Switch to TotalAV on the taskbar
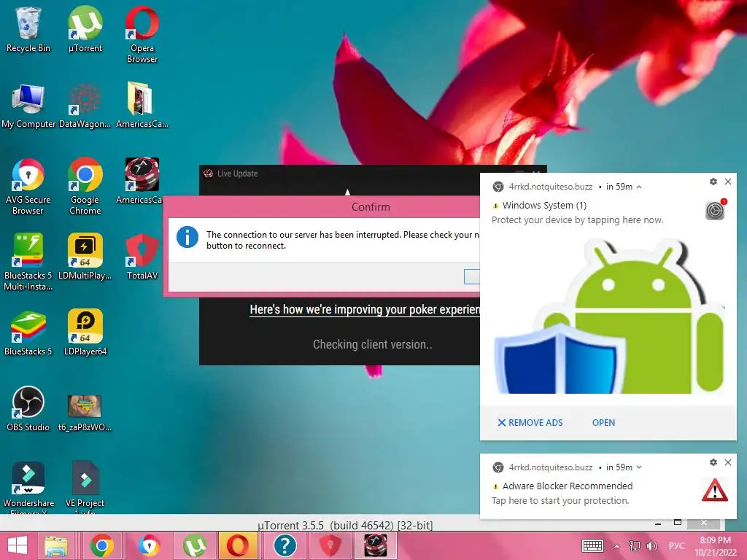747x560 pixels. pos(330,545)
